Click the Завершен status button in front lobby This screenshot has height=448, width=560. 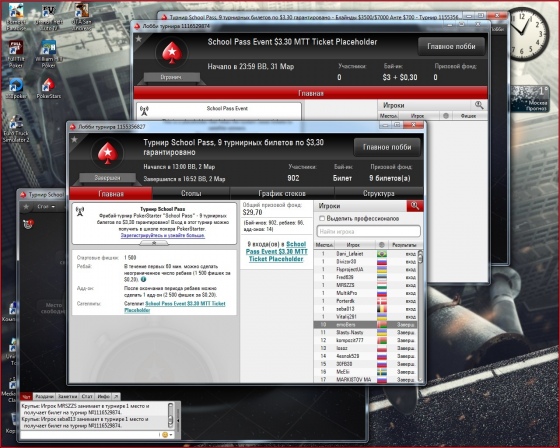click(x=107, y=178)
